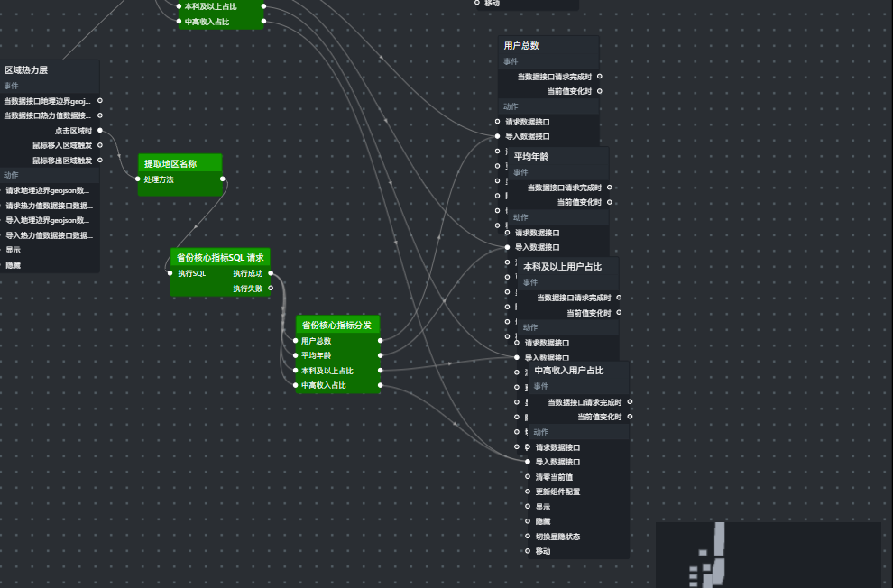Select the 省份核心指标SQL 请求 node header
This screenshot has height=588, width=893.
[220, 257]
